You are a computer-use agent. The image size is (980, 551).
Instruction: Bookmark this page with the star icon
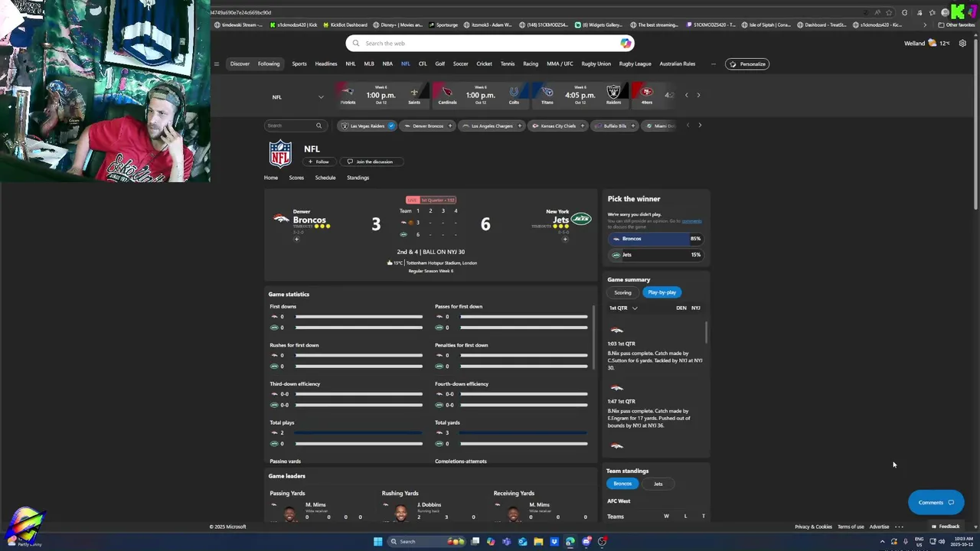pos(889,13)
